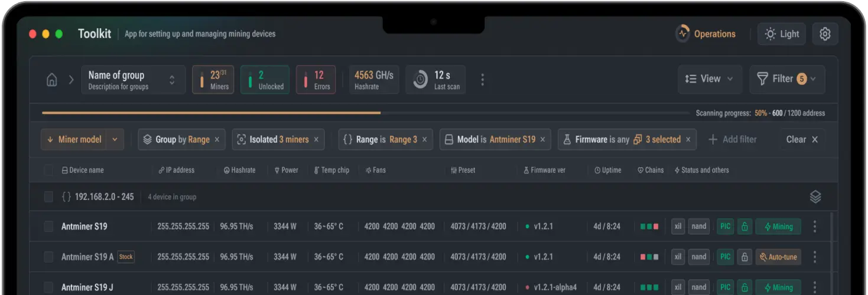
Task: Check the Antminer S19 row checkbox
Action: 49,227
